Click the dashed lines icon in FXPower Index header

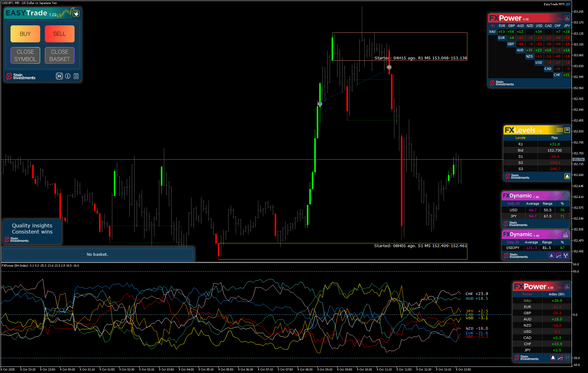[x=560, y=287]
